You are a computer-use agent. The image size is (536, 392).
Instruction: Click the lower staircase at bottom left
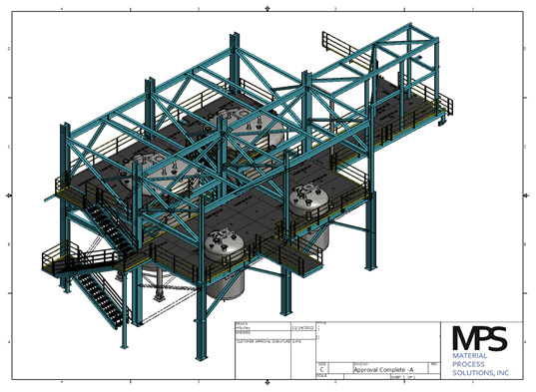(x=100, y=300)
